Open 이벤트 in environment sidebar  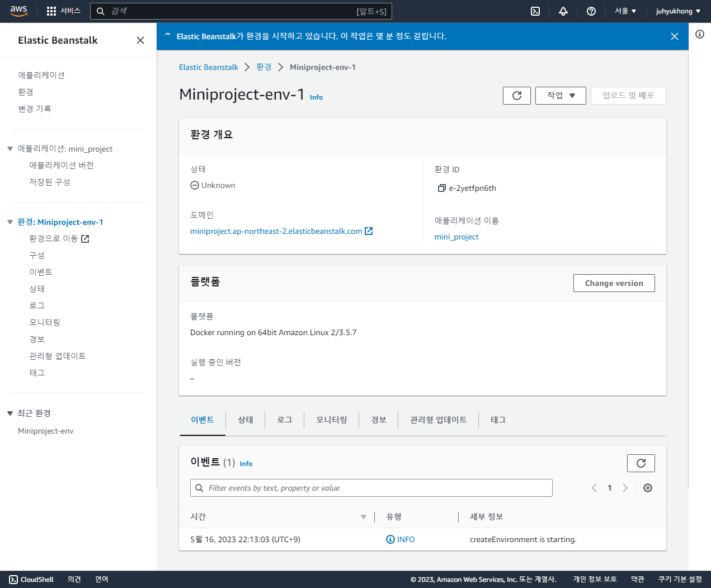pyautogui.click(x=41, y=272)
